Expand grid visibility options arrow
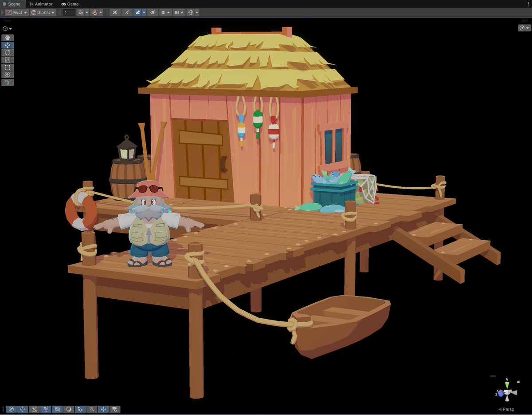Image resolution: width=532 pixels, height=415 pixels. point(86,12)
